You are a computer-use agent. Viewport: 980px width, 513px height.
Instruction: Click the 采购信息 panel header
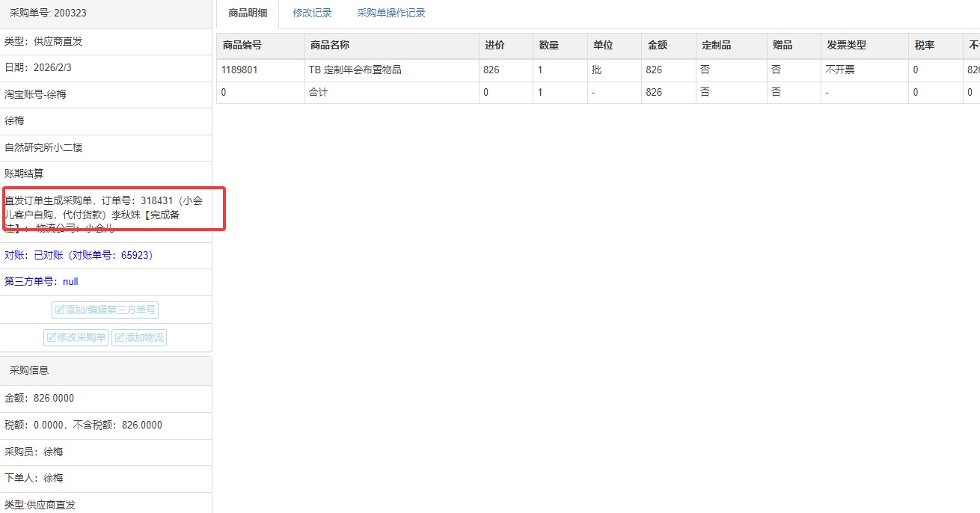coord(29,370)
